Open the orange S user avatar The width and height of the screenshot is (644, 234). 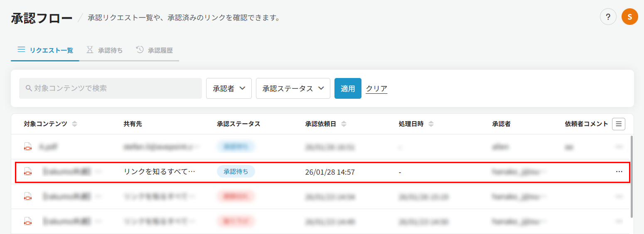(x=629, y=17)
